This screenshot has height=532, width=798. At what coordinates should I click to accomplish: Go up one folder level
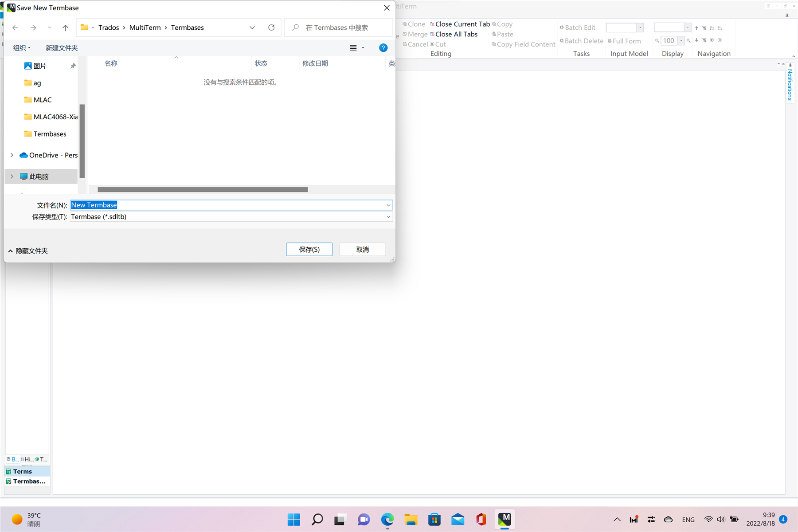coord(66,27)
